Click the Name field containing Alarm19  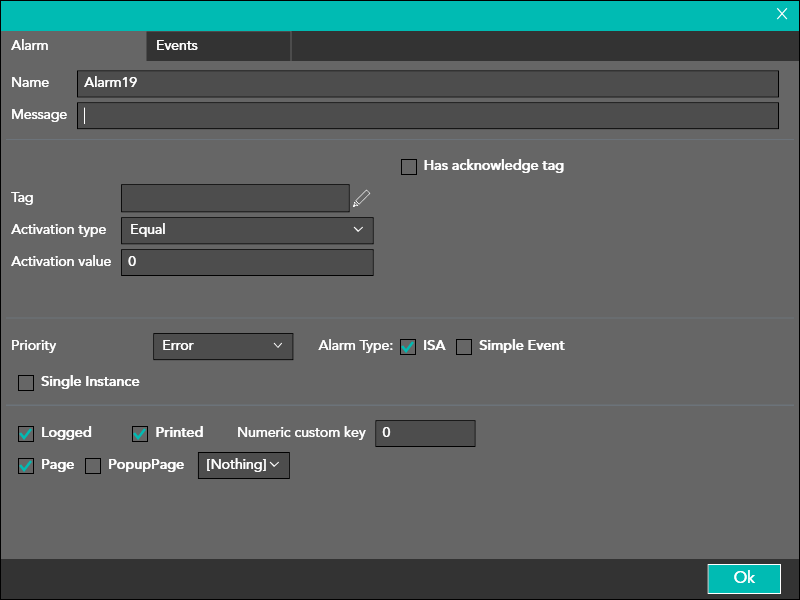tap(427, 83)
